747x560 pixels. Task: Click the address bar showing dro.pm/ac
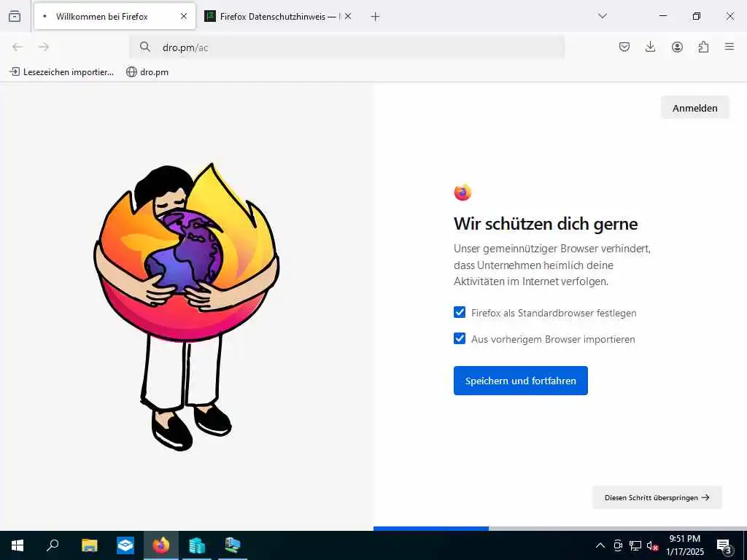[x=347, y=47]
